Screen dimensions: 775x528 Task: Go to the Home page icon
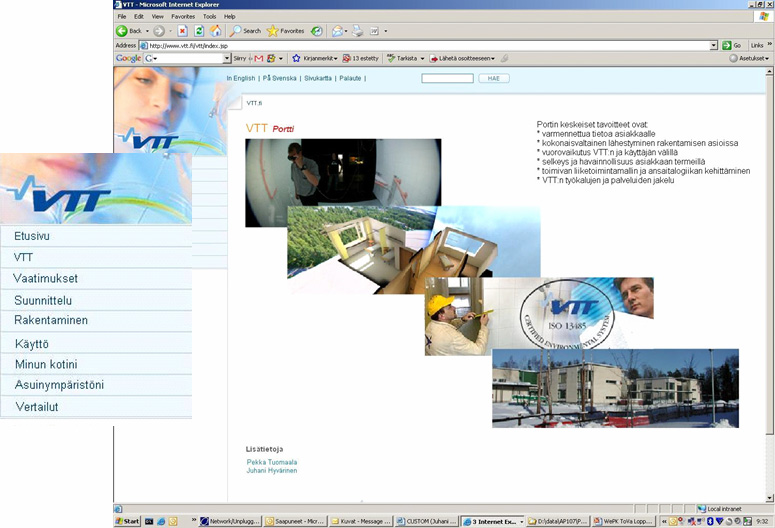(x=215, y=31)
